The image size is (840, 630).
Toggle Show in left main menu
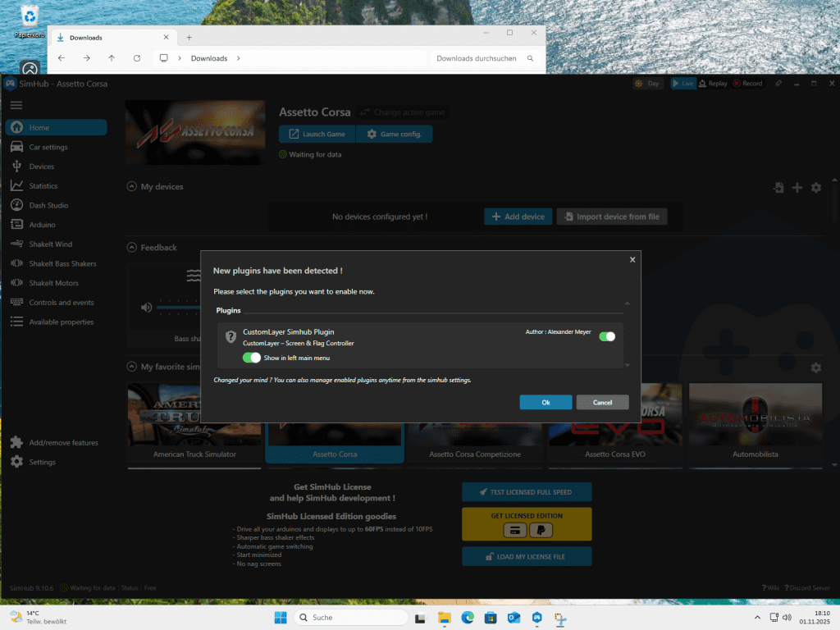tap(251, 358)
